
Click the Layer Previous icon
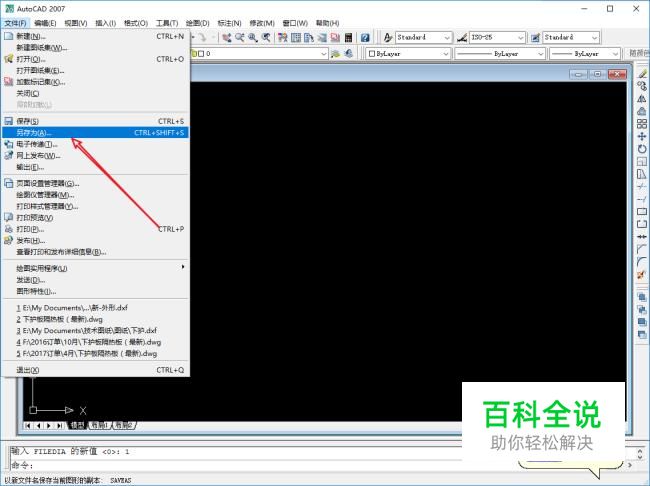coord(349,53)
